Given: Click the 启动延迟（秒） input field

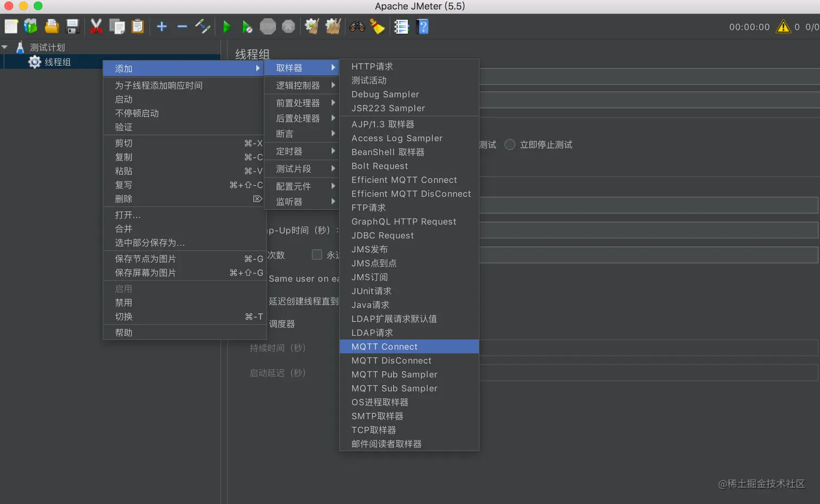Looking at the screenshot, I should (649, 372).
